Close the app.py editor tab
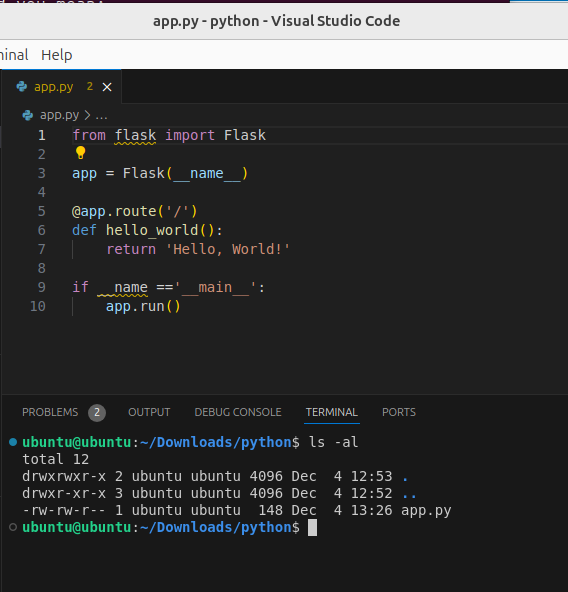This screenshot has width=568, height=592. point(107,87)
